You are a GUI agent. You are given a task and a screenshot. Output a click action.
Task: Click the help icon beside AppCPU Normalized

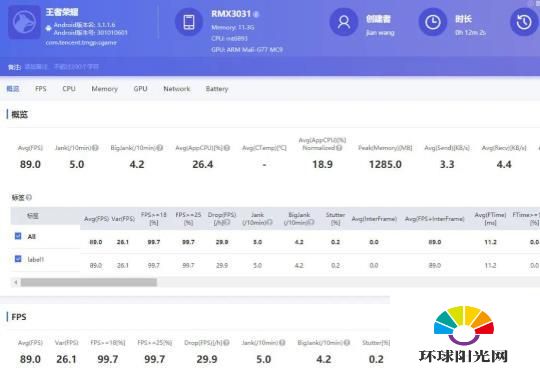coord(339,148)
